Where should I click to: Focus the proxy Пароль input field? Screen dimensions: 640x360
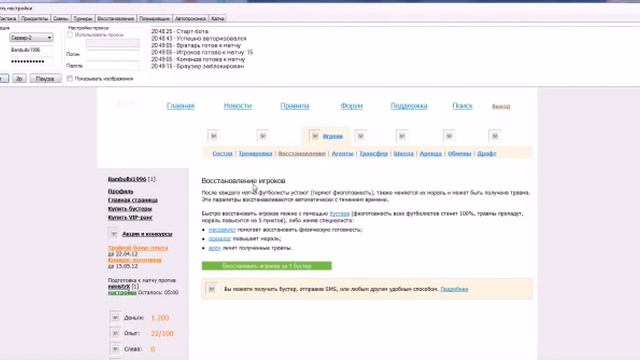pyautogui.click(x=113, y=65)
